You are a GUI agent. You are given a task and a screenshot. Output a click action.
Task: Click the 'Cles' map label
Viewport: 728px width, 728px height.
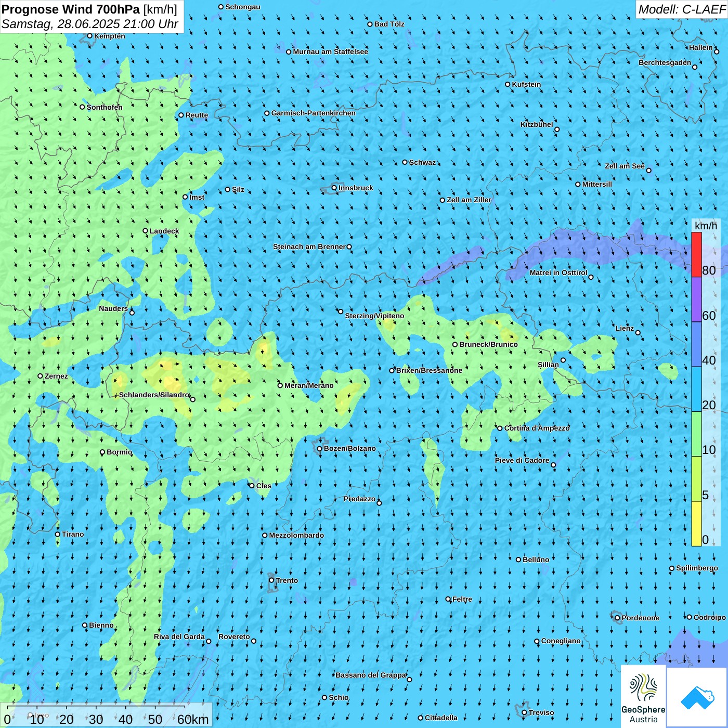(264, 486)
